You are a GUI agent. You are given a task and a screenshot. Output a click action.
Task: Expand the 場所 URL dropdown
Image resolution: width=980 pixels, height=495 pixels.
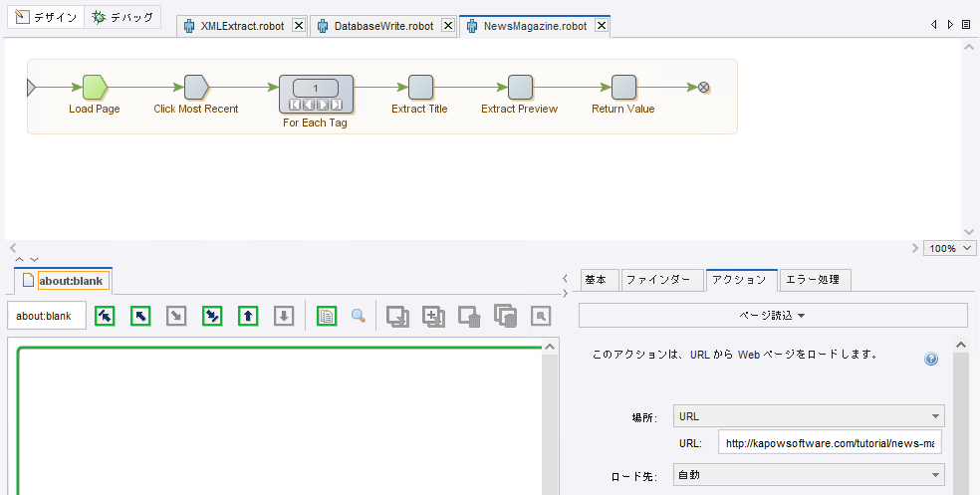click(x=809, y=416)
